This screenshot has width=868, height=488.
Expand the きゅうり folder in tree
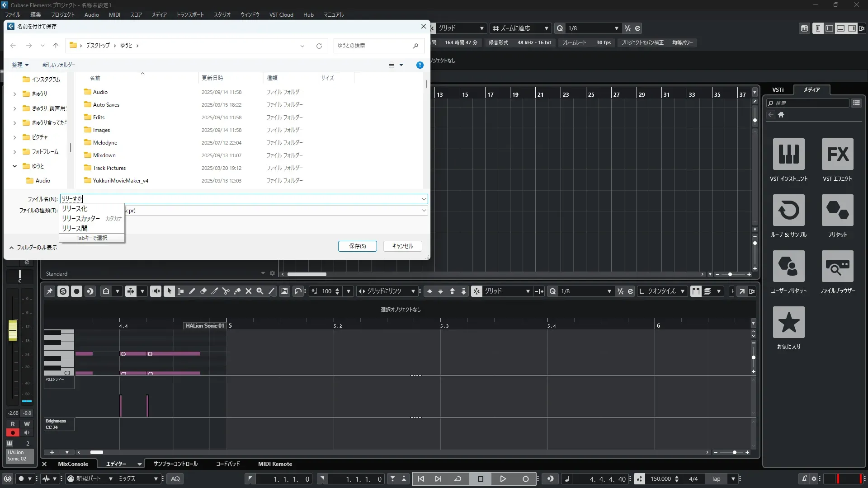coord(14,94)
